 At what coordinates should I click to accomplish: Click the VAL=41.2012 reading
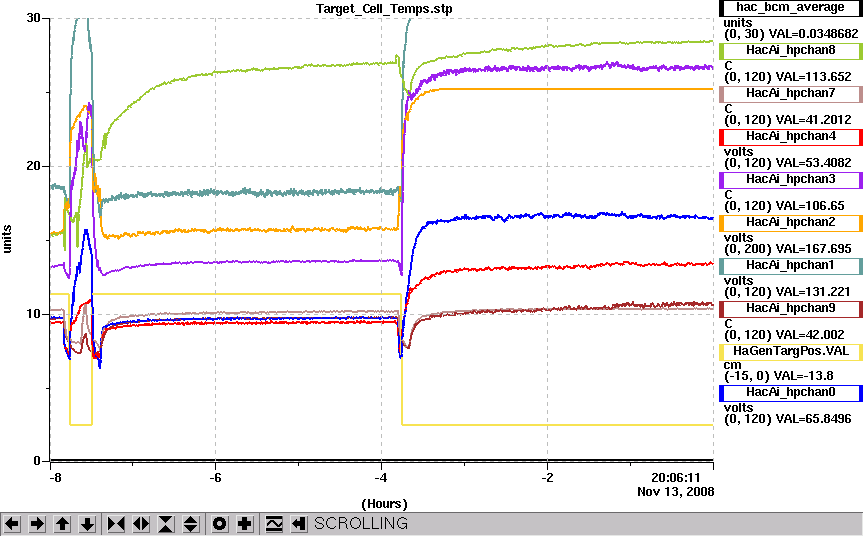[813, 119]
